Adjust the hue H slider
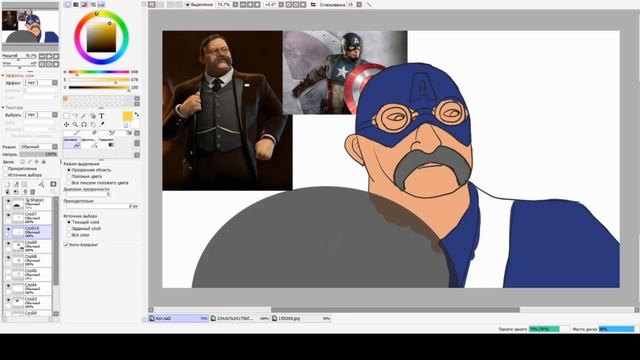The height and width of the screenshot is (360, 640). pyautogui.click(x=99, y=72)
